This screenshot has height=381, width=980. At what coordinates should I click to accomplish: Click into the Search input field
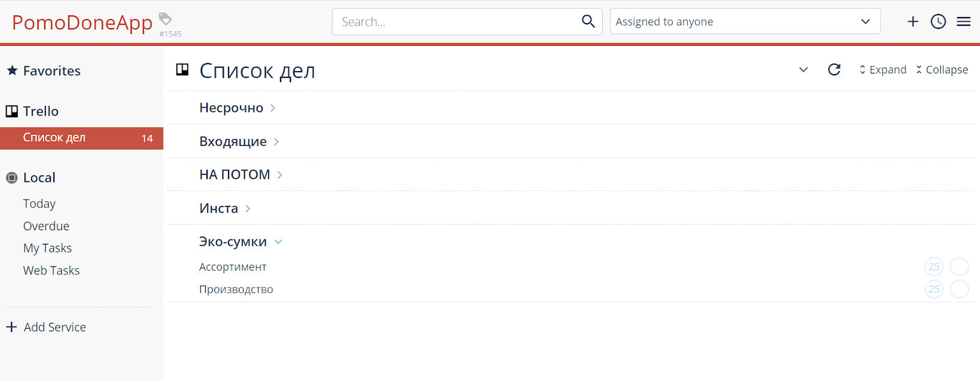(x=456, y=21)
